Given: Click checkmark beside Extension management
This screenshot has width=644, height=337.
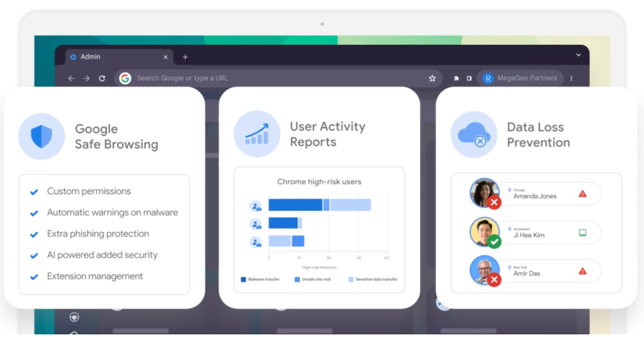Looking at the screenshot, I should [x=34, y=277].
